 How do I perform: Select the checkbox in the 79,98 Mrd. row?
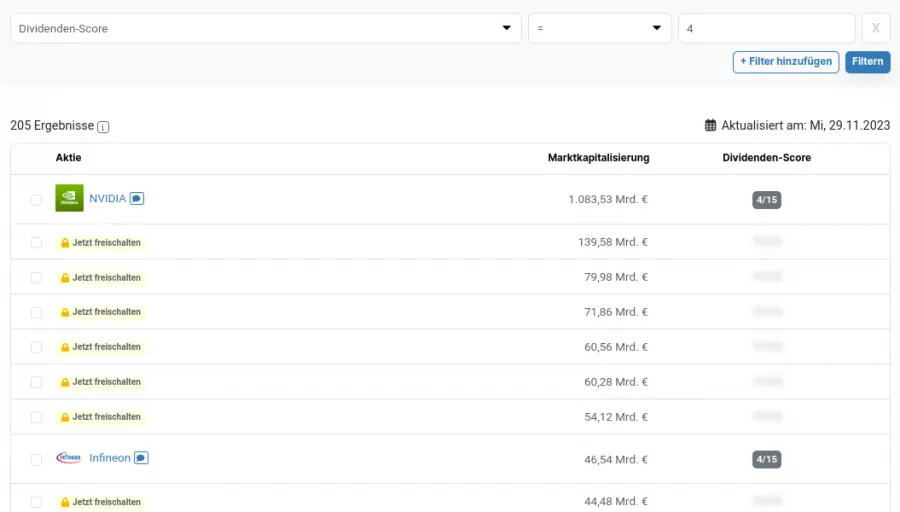coord(36,278)
